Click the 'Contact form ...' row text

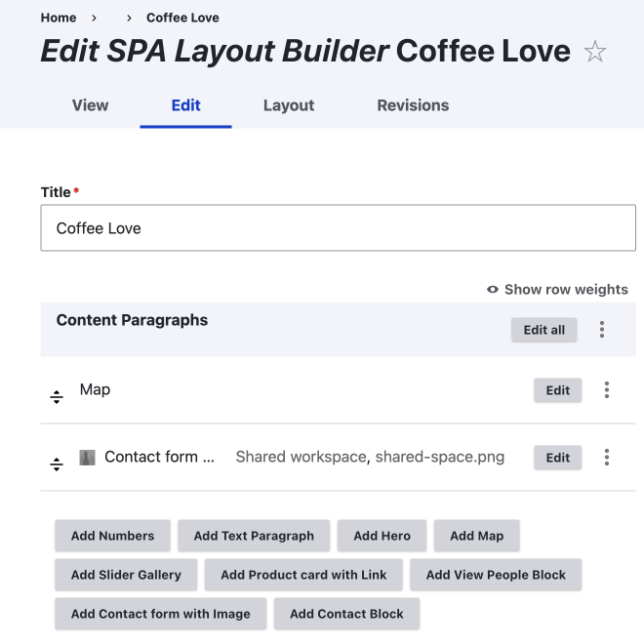pos(159,457)
